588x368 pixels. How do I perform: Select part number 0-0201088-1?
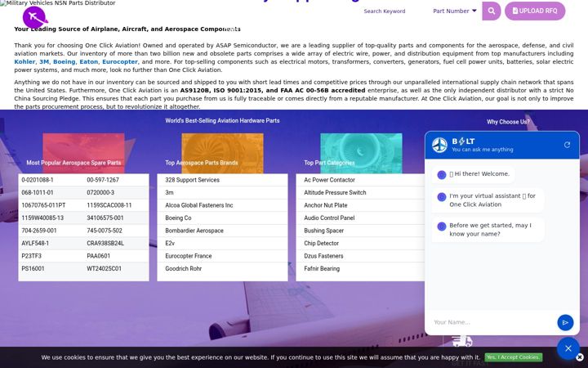tap(38, 180)
